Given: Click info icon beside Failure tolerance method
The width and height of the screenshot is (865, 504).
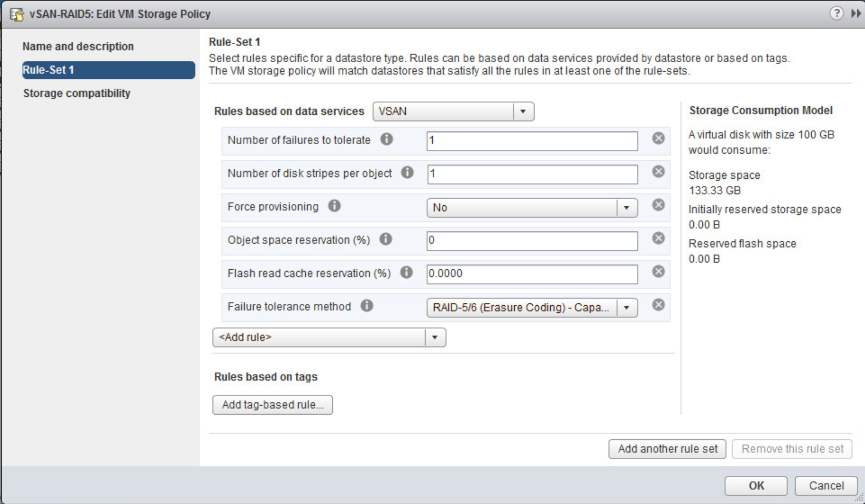Looking at the screenshot, I should pos(367,306).
